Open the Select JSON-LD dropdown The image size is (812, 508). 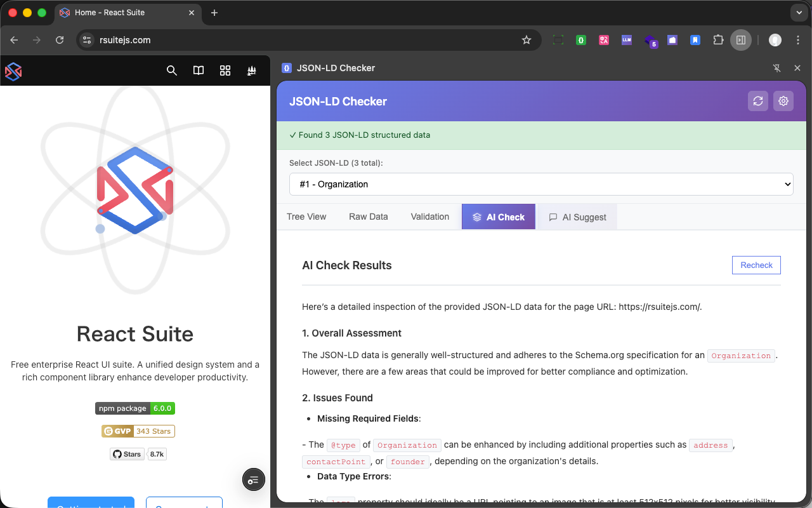click(x=541, y=184)
